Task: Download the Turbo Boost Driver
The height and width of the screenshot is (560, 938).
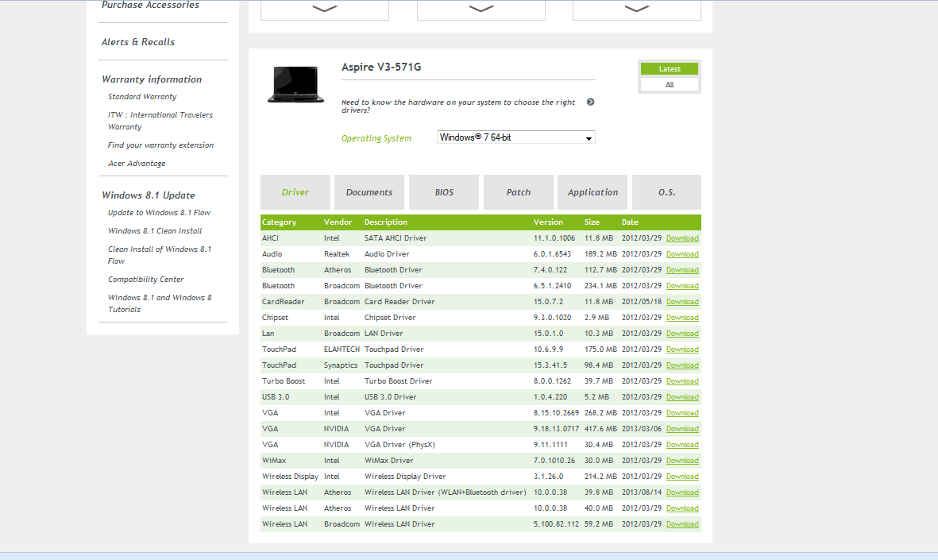Action: coord(682,381)
